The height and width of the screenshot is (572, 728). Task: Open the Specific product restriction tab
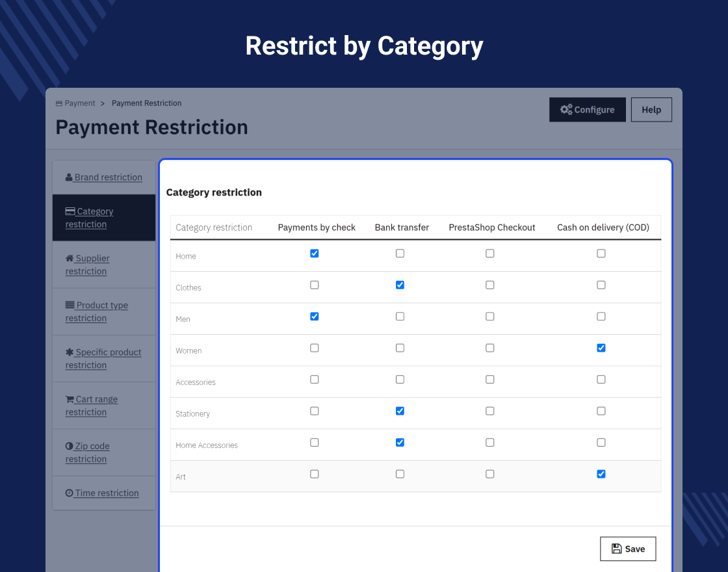(104, 358)
